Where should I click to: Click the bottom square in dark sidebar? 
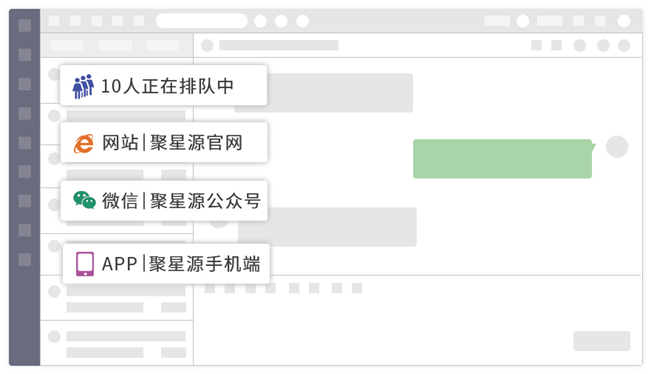tap(25, 259)
